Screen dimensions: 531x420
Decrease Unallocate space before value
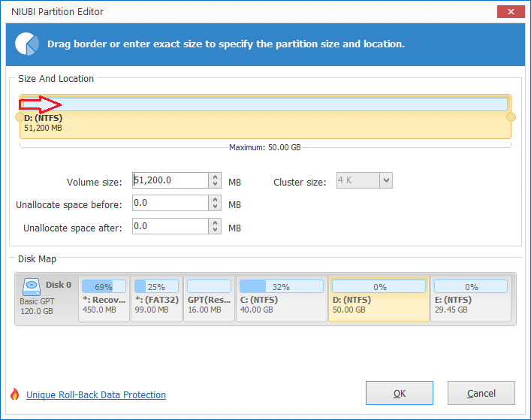(x=215, y=207)
